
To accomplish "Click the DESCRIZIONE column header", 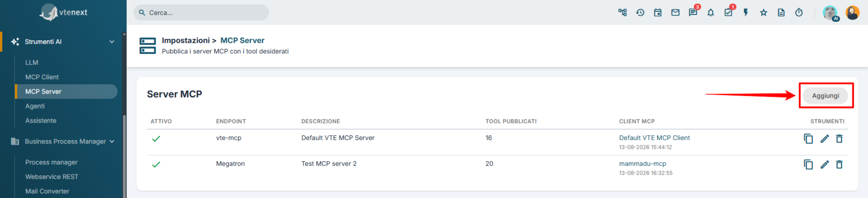I will click(x=320, y=121).
